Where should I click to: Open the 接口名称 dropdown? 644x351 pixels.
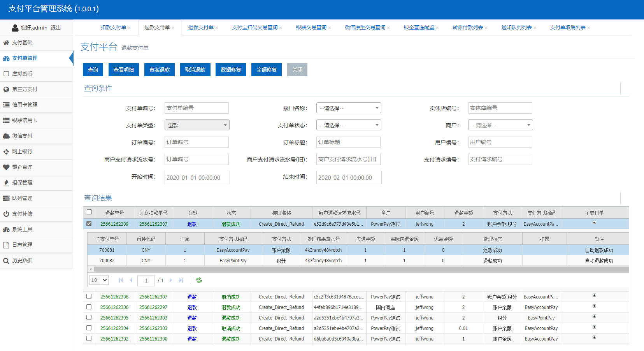click(x=349, y=108)
